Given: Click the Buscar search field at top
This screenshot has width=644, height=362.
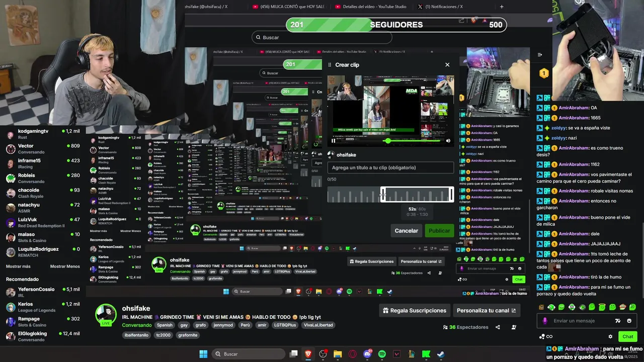Looking at the screenshot, I should [322, 37].
